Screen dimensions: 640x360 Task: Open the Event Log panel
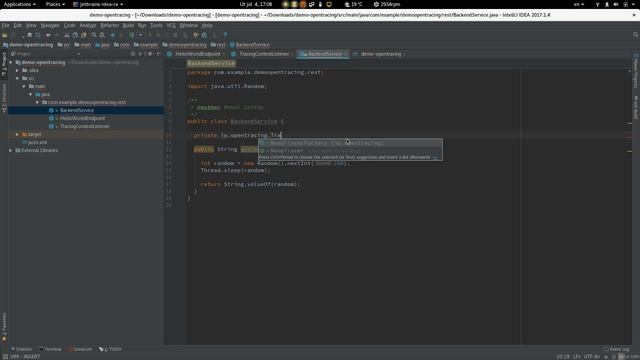point(616,349)
